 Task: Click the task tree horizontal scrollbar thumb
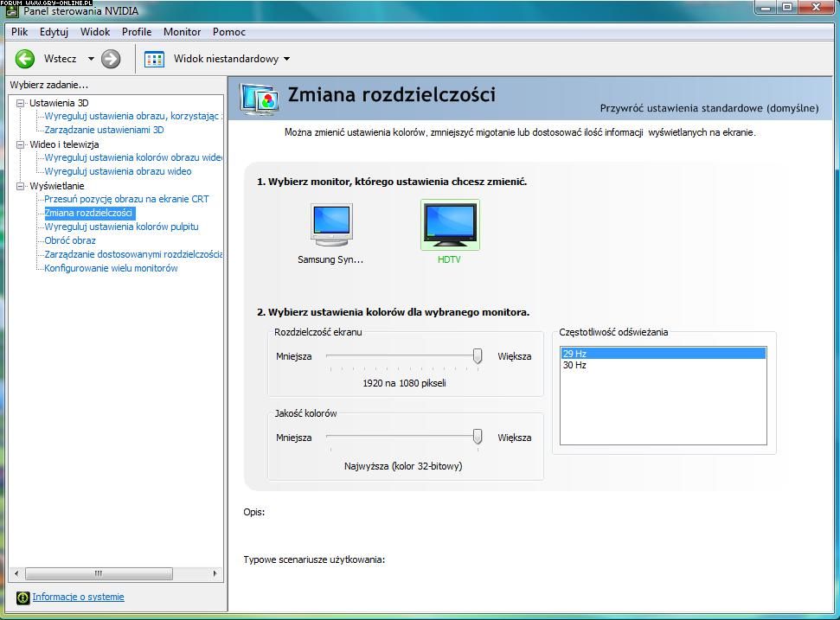(99, 573)
